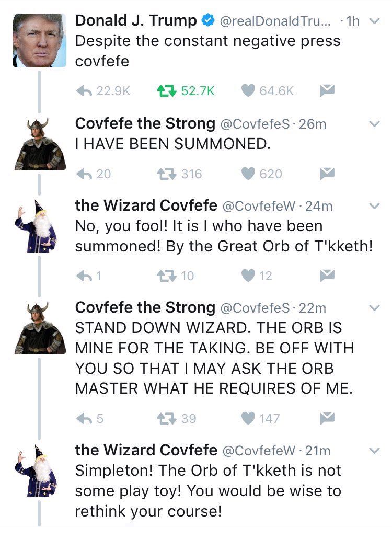This screenshot has width=392, height=539.
Task: Expand menu chevron on 26m Covfefe tweet
Action: (x=374, y=124)
